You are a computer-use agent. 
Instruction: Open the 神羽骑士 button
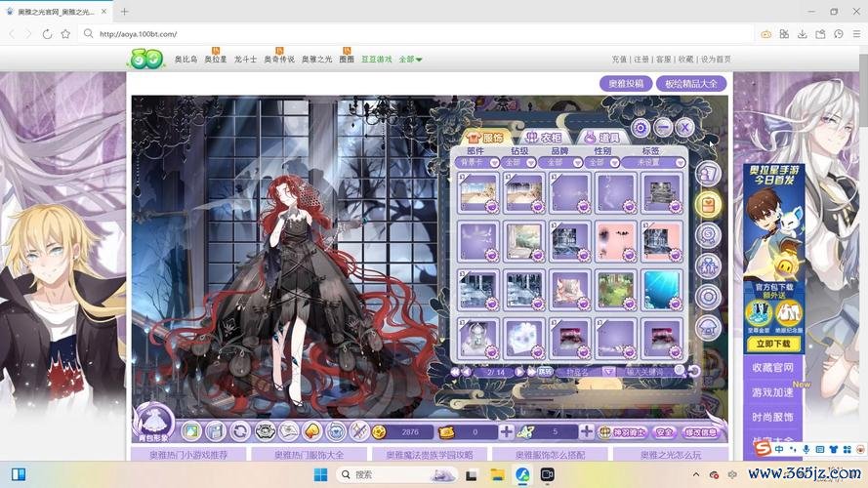pos(623,432)
